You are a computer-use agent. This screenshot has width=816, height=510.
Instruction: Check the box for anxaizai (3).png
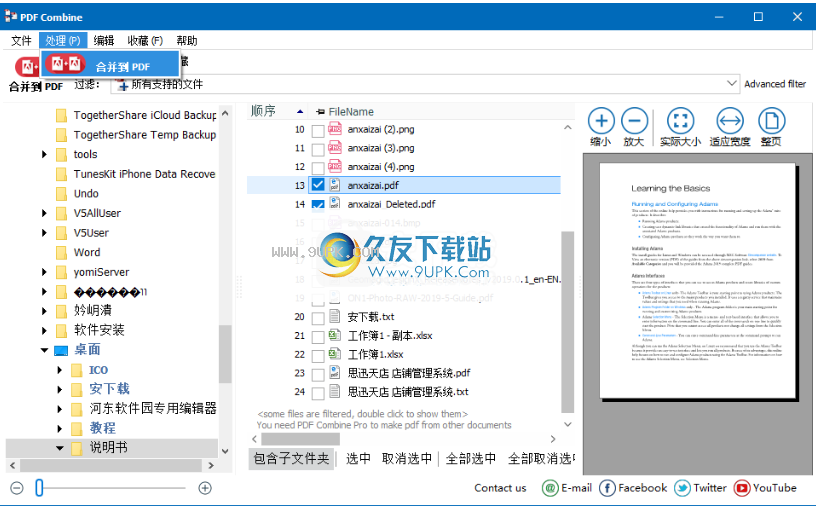318,149
